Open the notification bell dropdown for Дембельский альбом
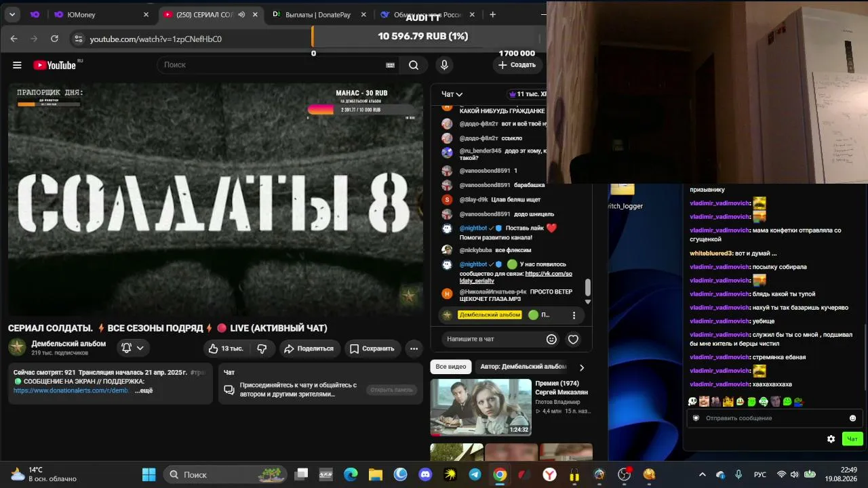The height and width of the screenshot is (488, 868). click(132, 348)
